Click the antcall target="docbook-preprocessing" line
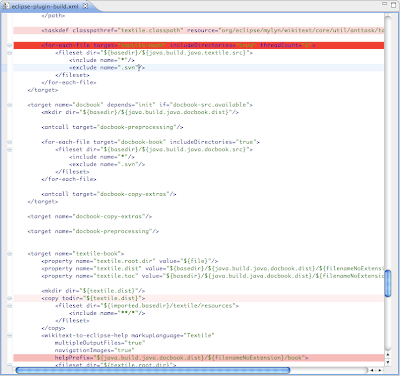Viewport: 400px width, 376px height. (112, 127)
